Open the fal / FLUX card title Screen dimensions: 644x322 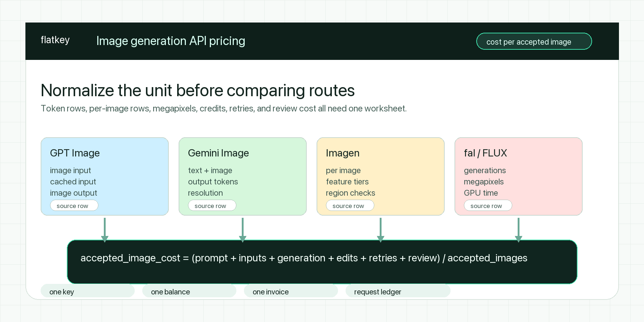pyautogui.click(x=485, y=153)
